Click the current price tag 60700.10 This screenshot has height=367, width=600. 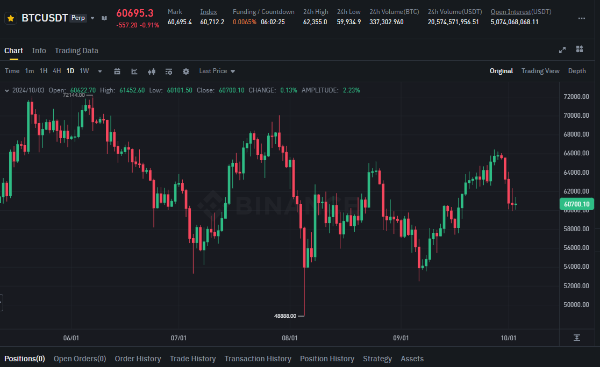(x=577, y=204)
